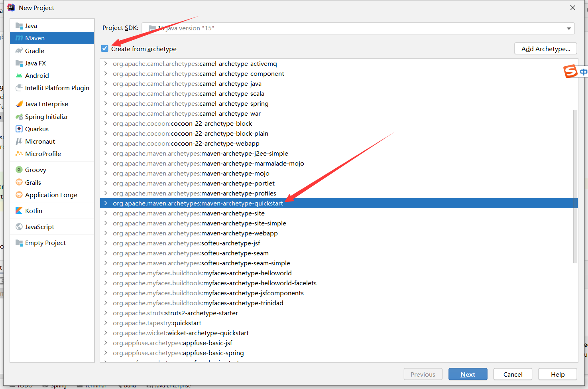
Task: Click the Next button
Action: click(468, 374)
